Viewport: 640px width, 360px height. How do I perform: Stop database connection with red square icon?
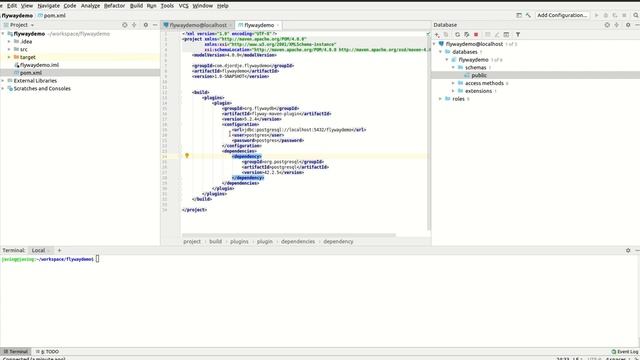click(476, 35)
